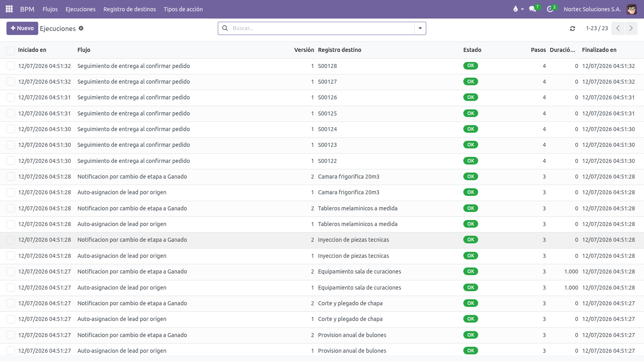Open the pager 1-23 / 23 counter
This screenshot has width=644, height=362.
597,28
